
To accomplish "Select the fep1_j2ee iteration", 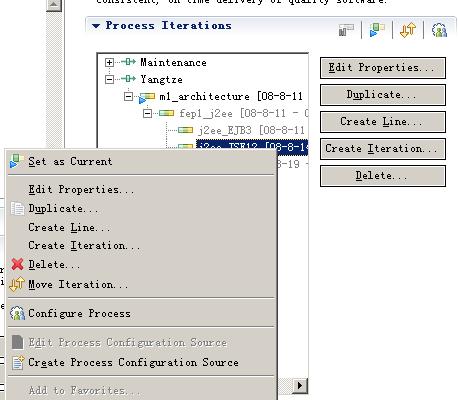I will [x=243, y=114].
